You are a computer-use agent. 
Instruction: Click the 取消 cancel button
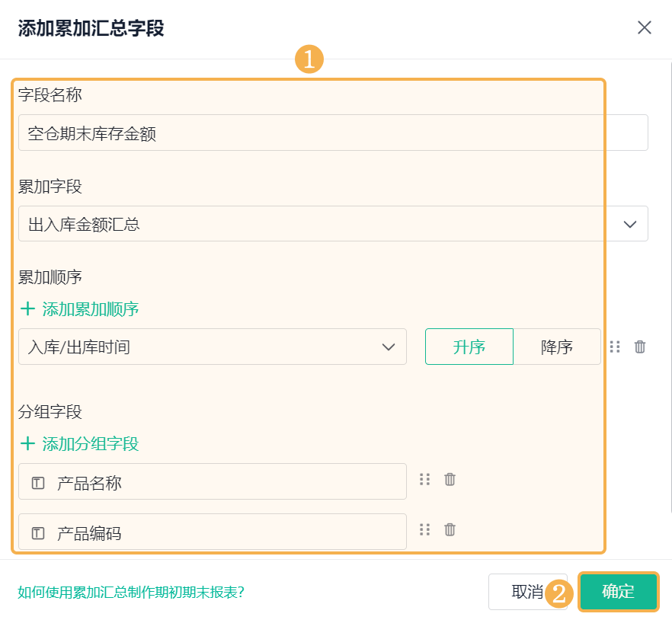pyautogui.click(x=527, y=592)
